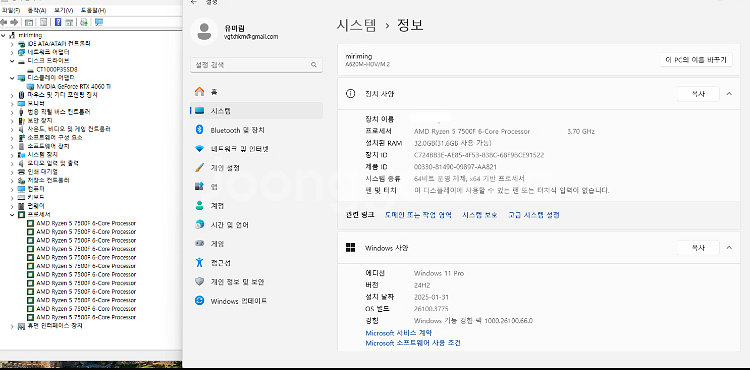The image size is (750, 370).
Task: Select the 모니터 device category
Action: coord(36,103)
